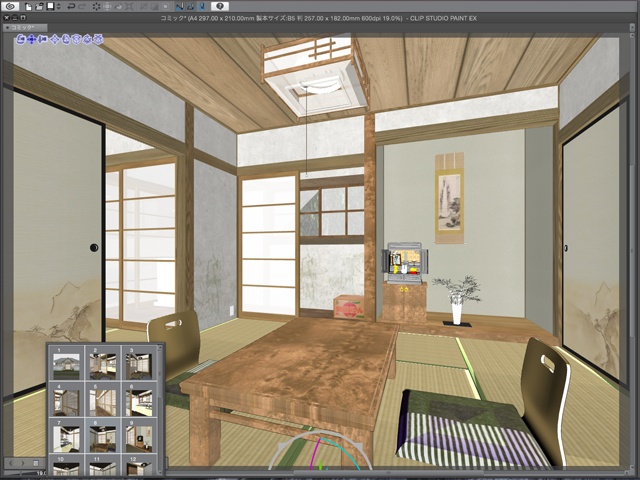Select the camera zoom manipulator icon
640x480 pixels.
(x=43, y=40)
